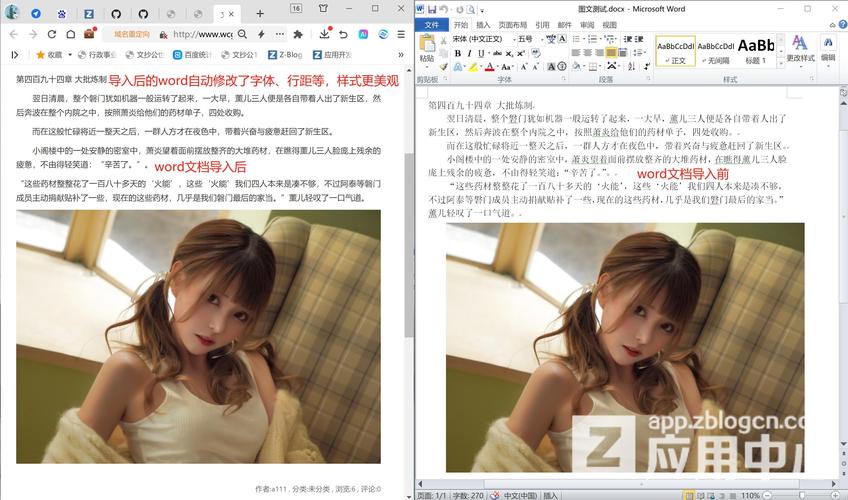Show paragraph marks in Word

(647, 66)
